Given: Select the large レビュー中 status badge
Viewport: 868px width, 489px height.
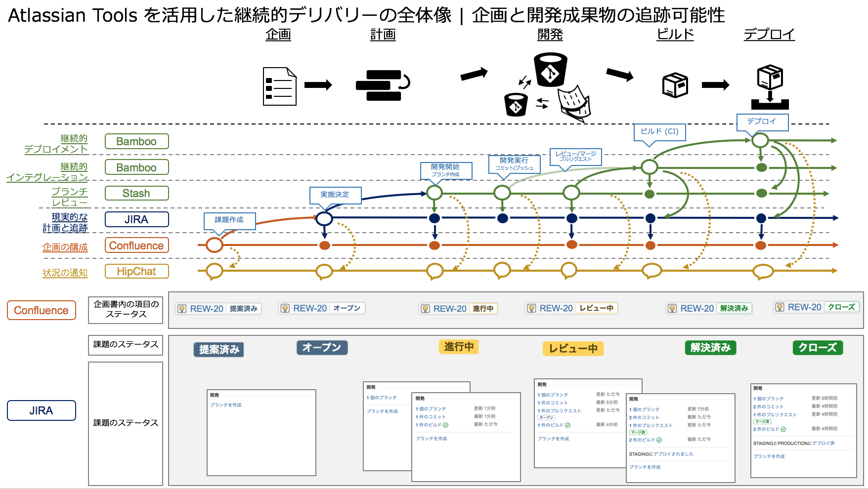Looking at the screenshot, I should (x=573, y=349).
